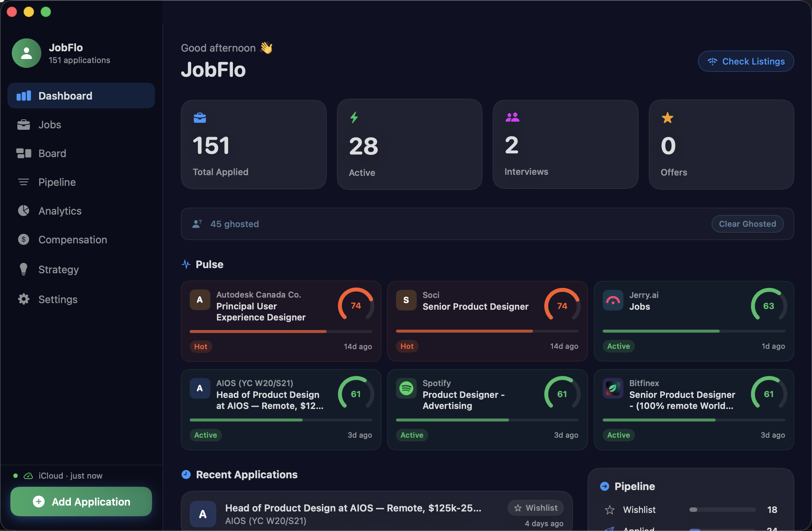Open the Total Applied stat card

(254, 145)
